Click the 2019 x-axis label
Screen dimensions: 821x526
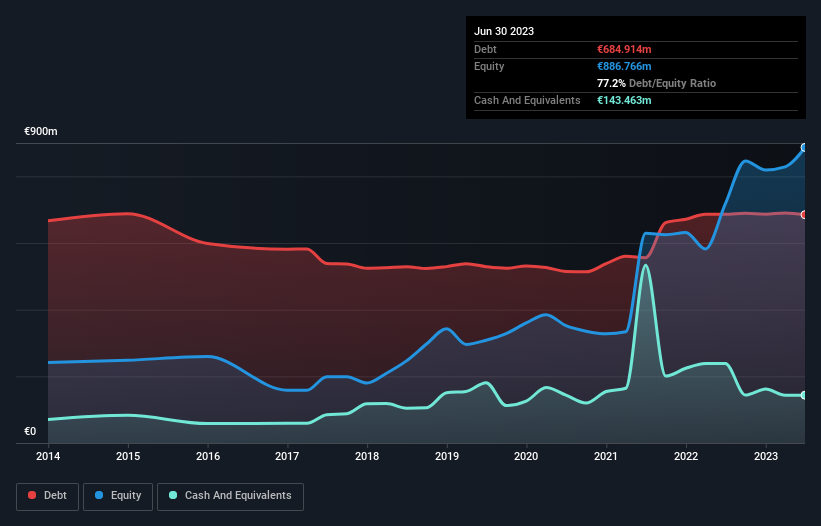(447, 456)
